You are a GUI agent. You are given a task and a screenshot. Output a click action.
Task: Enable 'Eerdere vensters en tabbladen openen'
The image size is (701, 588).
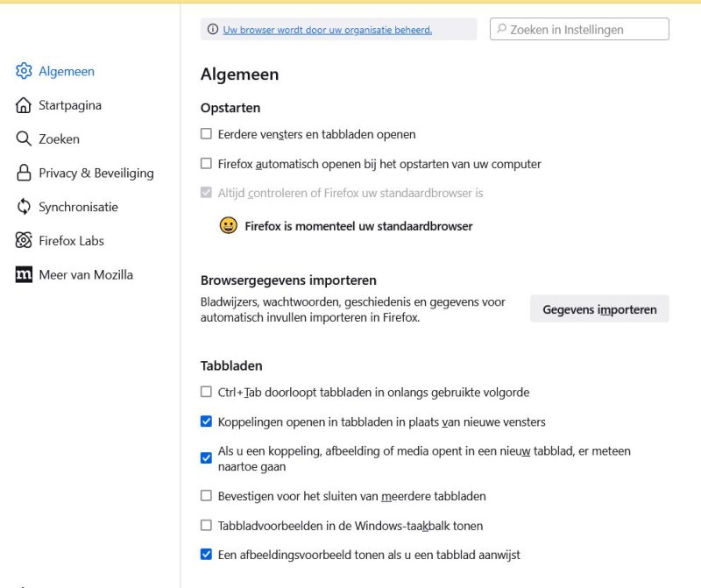click(x=206, y=134)
